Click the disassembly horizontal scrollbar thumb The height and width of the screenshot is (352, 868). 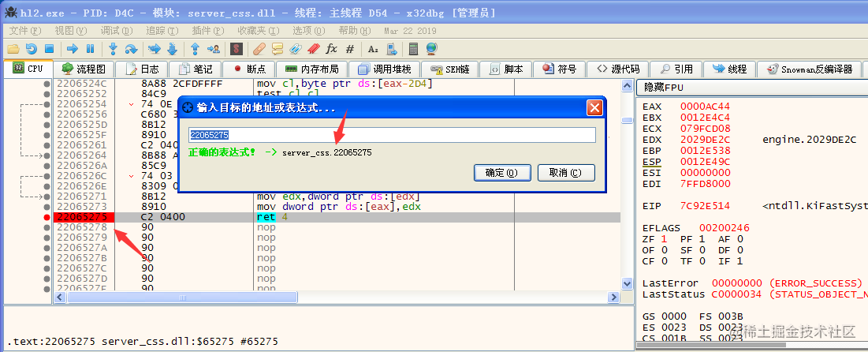pos(183,298)
